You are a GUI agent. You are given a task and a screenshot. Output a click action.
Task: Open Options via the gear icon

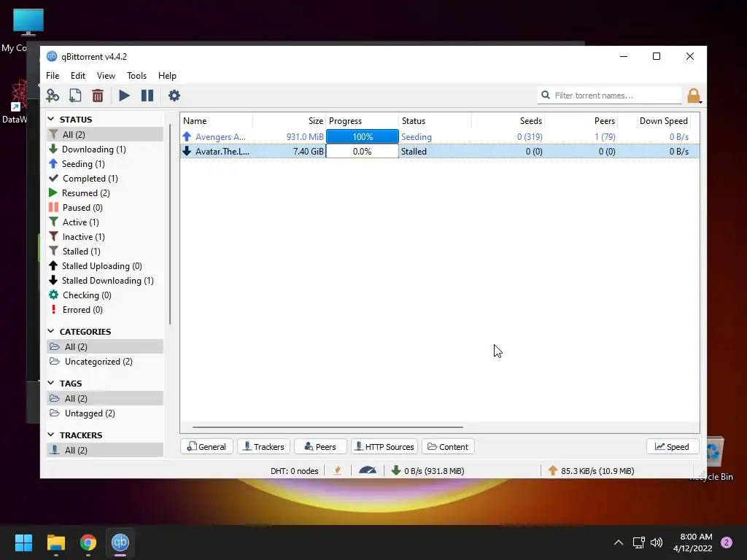[x=174, y=96]
